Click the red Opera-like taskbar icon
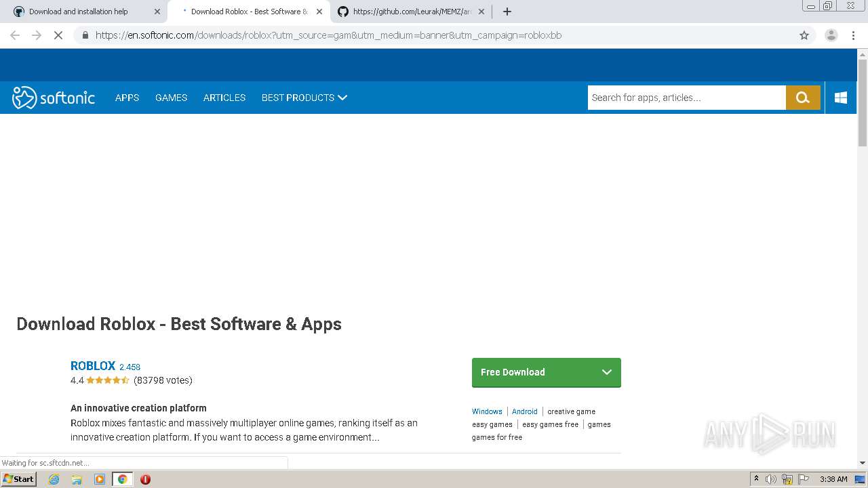The width and height of the screenshot is (868, 488). (x=145, y=479)
